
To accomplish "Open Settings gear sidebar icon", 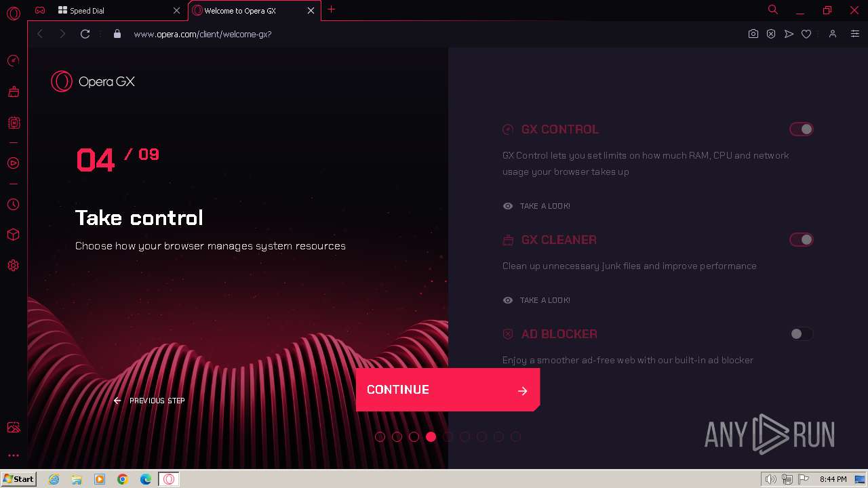I will [x=13, y=266].
